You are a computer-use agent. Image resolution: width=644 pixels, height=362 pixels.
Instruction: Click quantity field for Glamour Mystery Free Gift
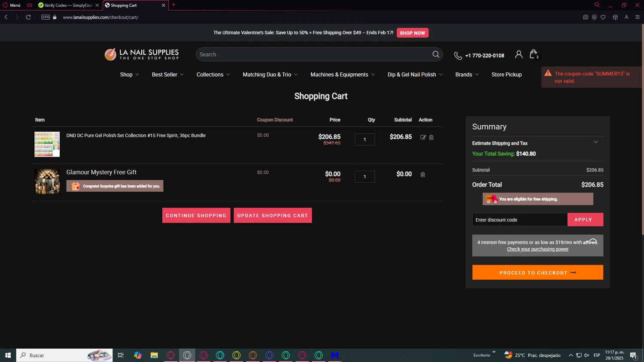[365, 177]
